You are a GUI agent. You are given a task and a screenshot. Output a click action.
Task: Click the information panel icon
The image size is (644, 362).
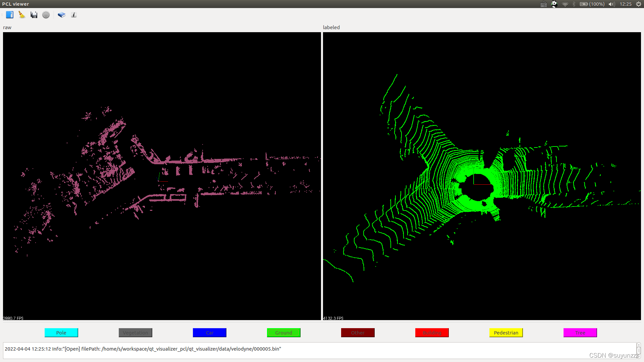coord(73,15)
